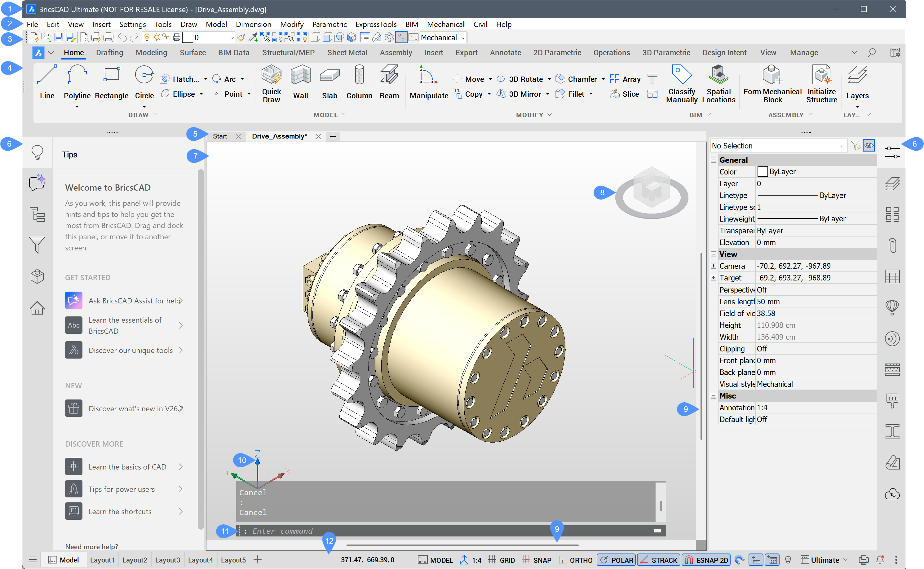Open the Properties sliders icon in right sidebar
The image size is (924, 569).
[892, 152]
